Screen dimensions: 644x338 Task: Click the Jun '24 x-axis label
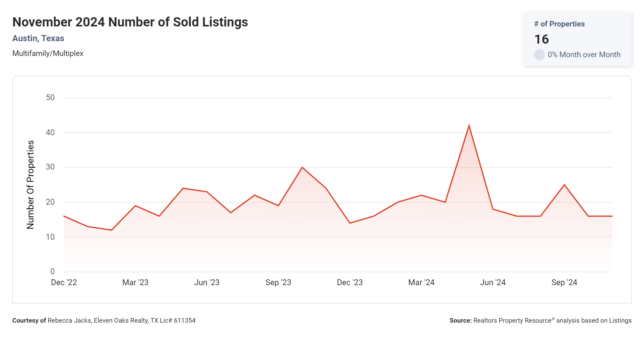tap(493, 282)
